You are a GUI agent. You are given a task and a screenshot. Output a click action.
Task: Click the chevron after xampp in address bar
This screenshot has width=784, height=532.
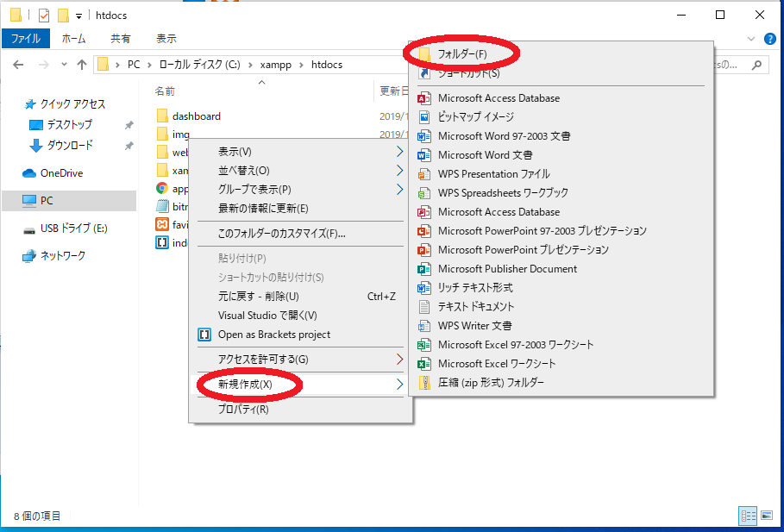[302, 65]
